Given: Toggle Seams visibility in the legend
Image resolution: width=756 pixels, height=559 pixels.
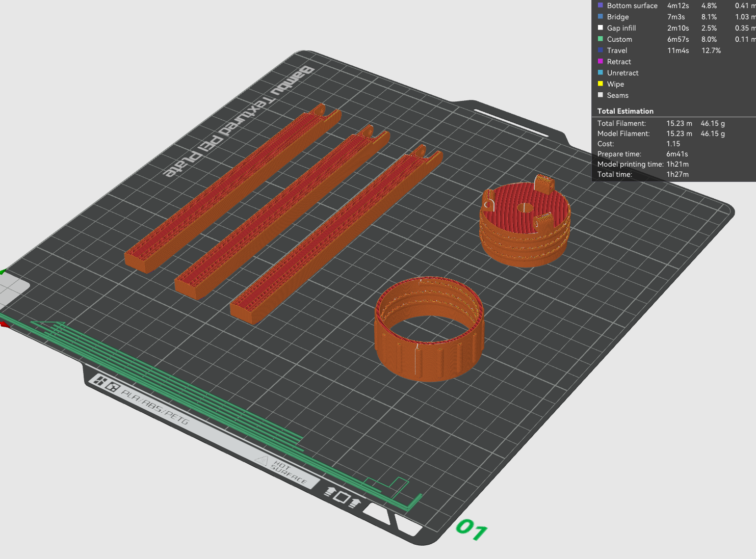Looking at the screenshot, I should point(617,95).
